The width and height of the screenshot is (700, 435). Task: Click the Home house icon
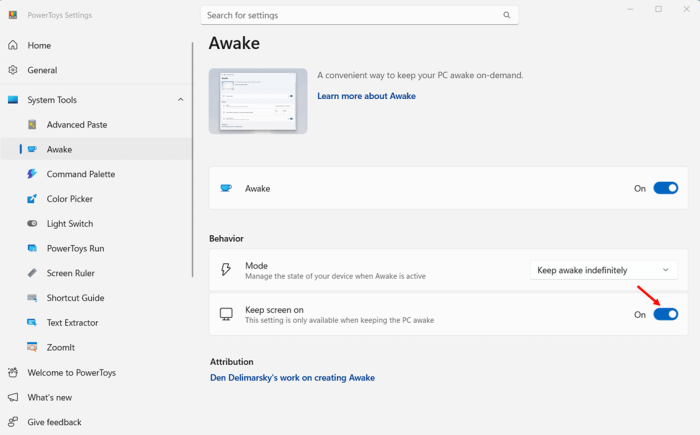point(13,45)
